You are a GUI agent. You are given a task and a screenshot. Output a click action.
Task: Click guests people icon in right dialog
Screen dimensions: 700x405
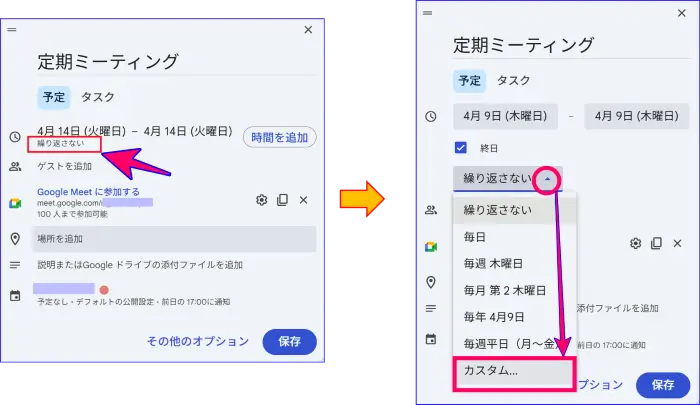(x=431, y=210)
